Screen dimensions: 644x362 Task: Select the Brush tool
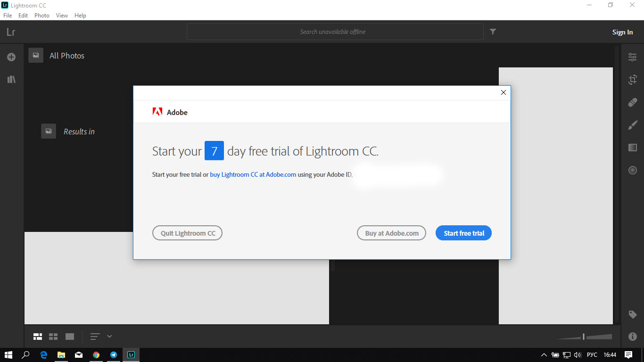(633, 125)
